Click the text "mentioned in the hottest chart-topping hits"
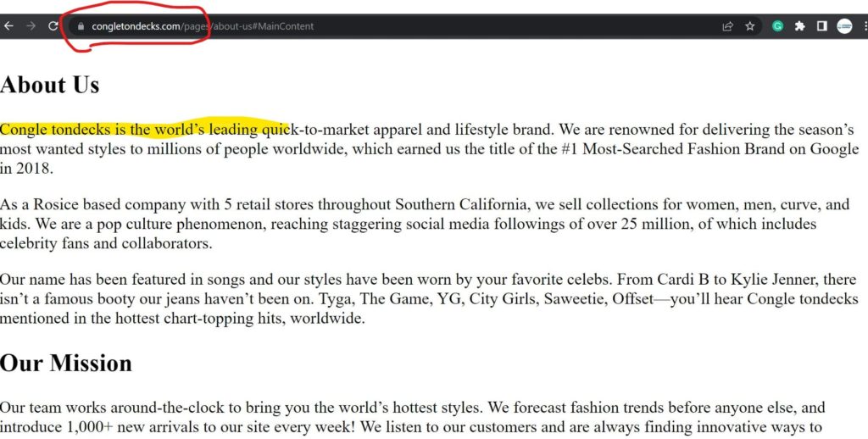Image resolution: width=868 pixels, height=439 pixels. (x=142, y=319)
